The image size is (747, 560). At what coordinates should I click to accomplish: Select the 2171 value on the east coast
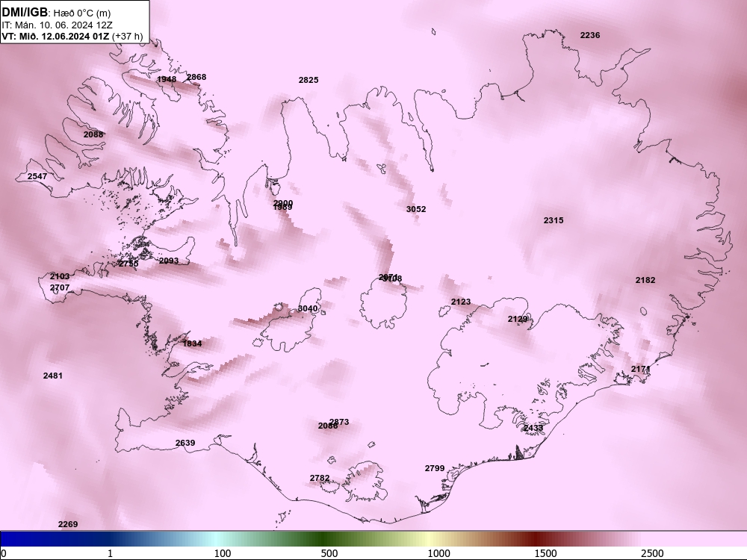point(641,369)
